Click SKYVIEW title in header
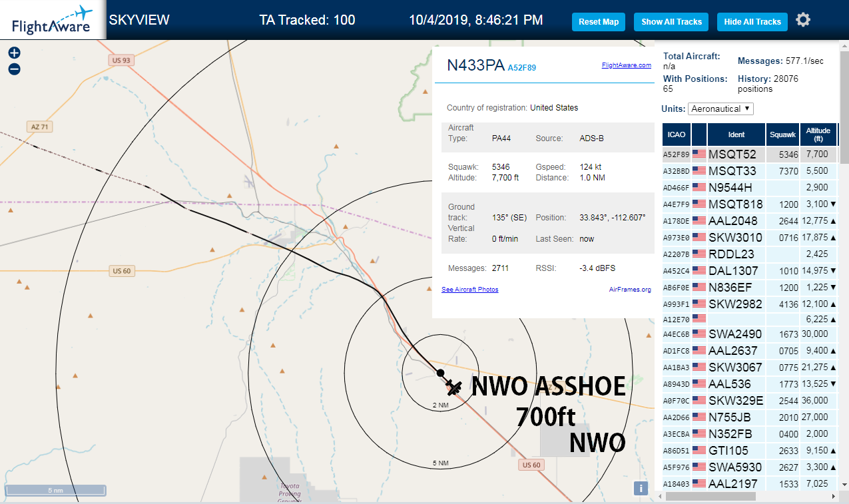 click(x=139, y=20)
